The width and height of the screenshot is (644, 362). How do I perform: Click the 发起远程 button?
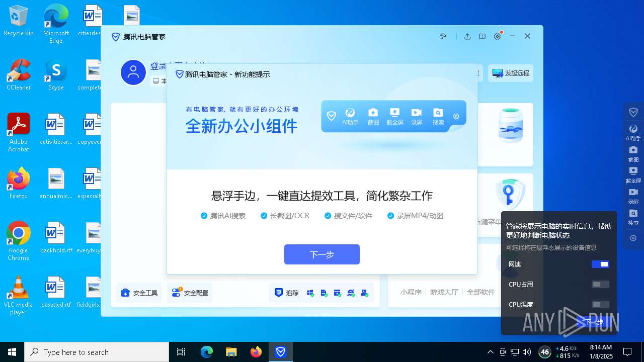click(511, 73)
